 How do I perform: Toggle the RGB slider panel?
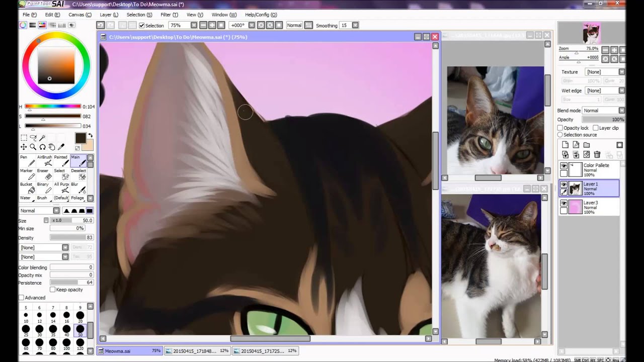click(33, 25)
